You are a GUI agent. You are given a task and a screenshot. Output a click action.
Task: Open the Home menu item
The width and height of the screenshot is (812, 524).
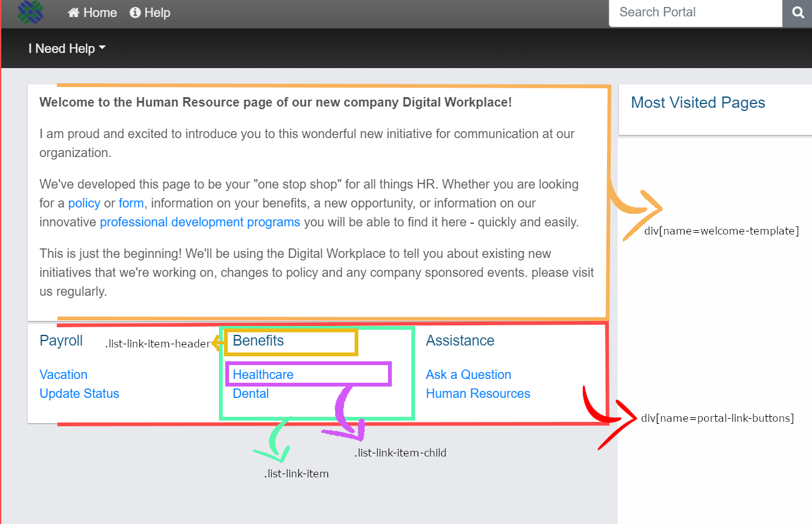click(x=100, y=13)
